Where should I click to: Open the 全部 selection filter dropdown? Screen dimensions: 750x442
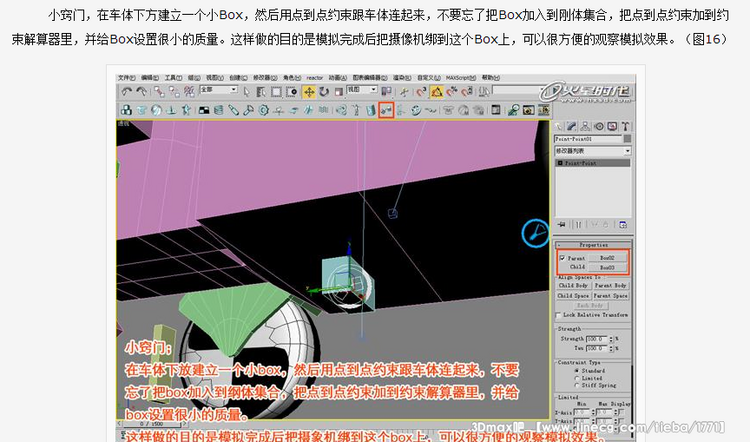(219, 90)
